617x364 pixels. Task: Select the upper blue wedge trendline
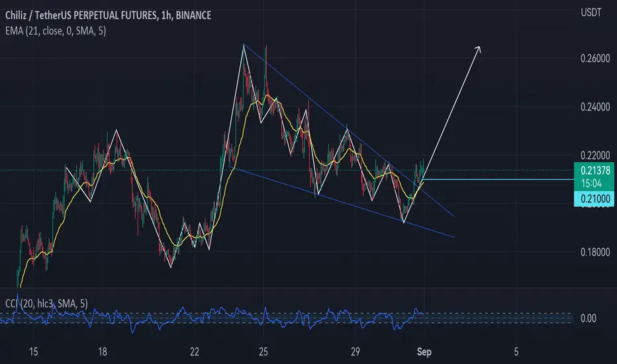tap(349, 130)
